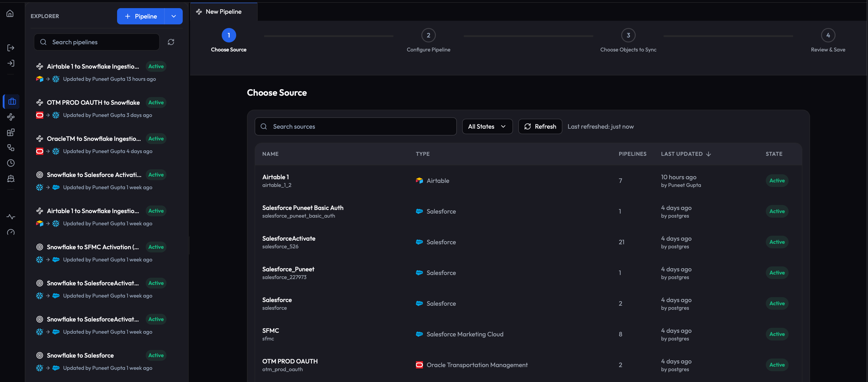
Task: Open the All States filter dropdown
Action: [x=487, y=126]
